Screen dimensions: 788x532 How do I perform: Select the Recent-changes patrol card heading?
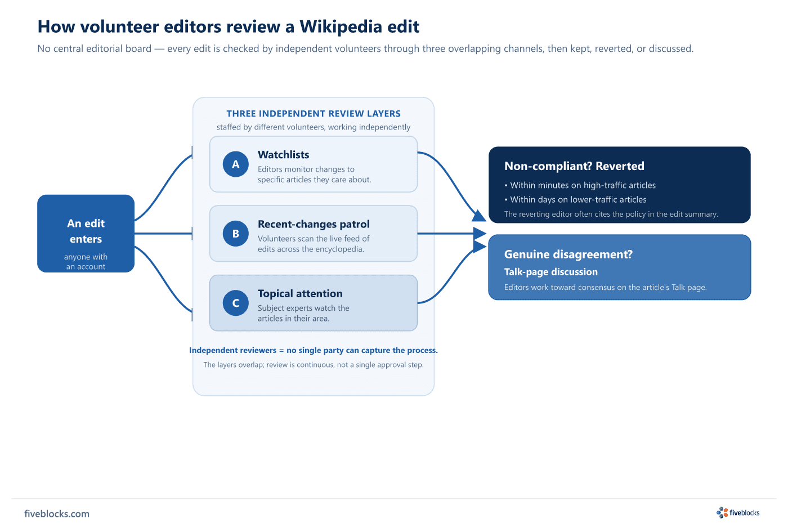pyautogui.click(x=314, y=224)
